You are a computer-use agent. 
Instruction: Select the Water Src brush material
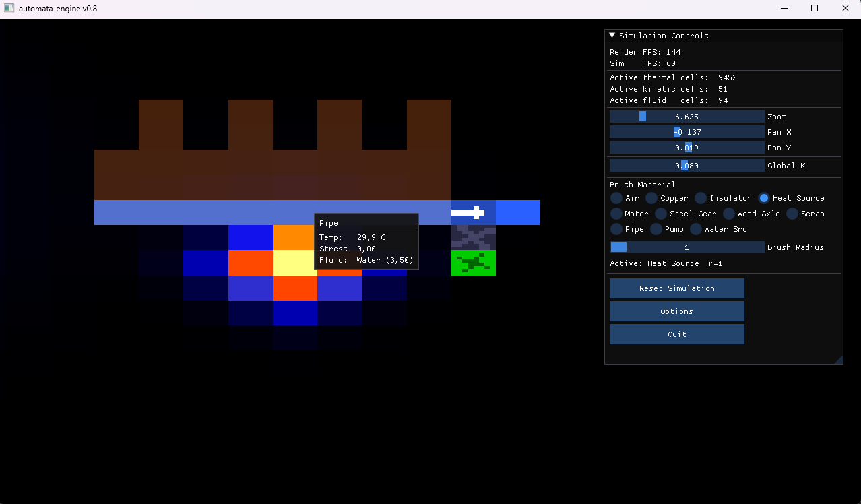[x=696, y=229]
